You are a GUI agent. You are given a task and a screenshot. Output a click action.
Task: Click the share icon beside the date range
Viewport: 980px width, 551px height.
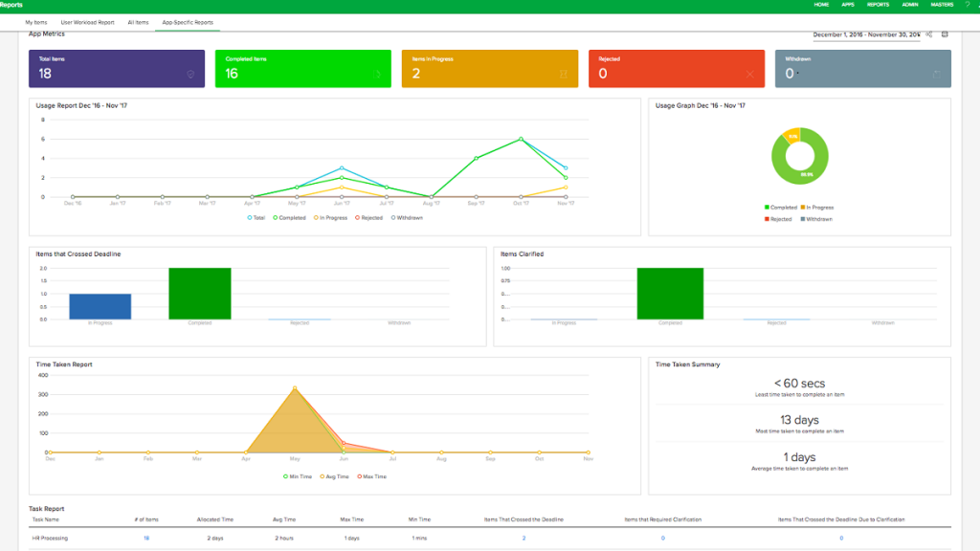click(928, 34)
